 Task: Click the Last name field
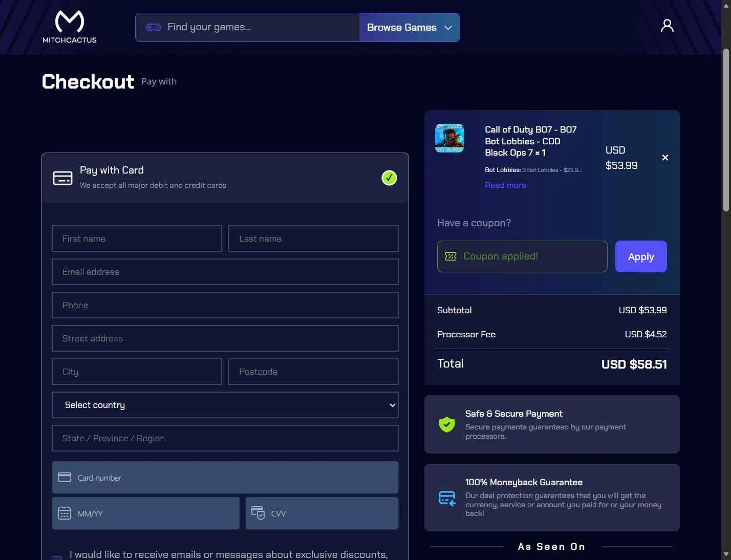(x=313, y=239)
